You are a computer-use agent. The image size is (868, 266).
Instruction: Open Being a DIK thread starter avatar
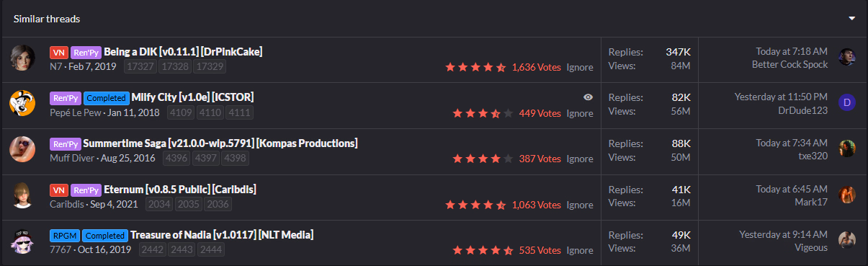tap(22, 58)
